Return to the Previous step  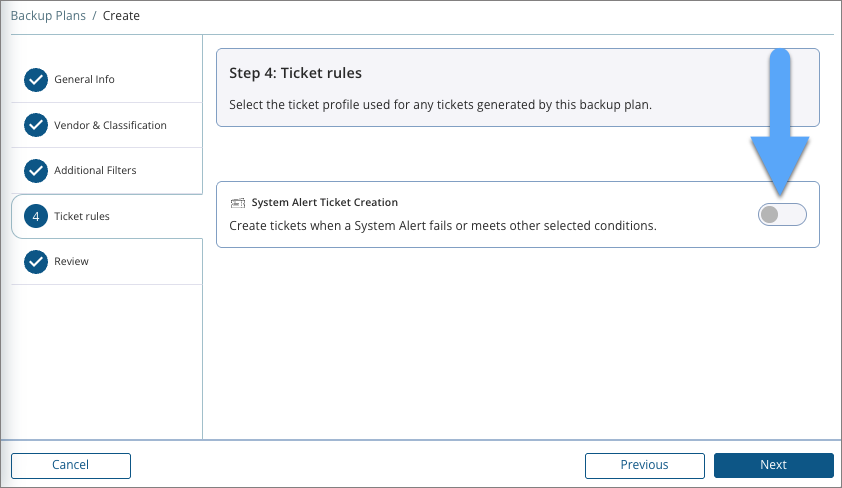644,465
